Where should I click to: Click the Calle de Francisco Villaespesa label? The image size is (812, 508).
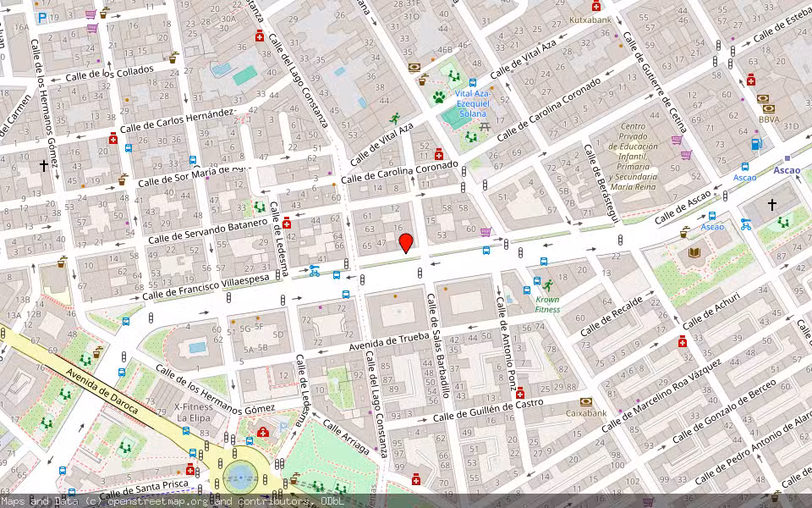(x=206, y=287)
